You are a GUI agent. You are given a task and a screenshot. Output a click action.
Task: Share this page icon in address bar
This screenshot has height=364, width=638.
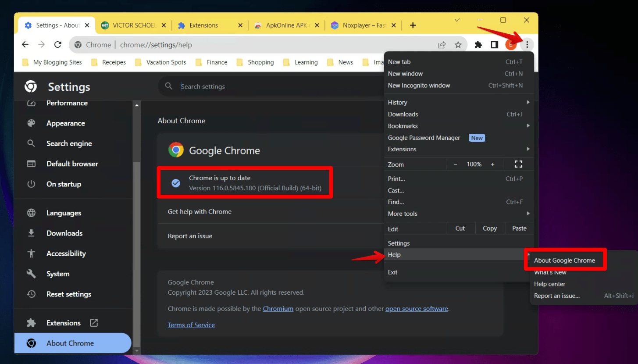442,45
